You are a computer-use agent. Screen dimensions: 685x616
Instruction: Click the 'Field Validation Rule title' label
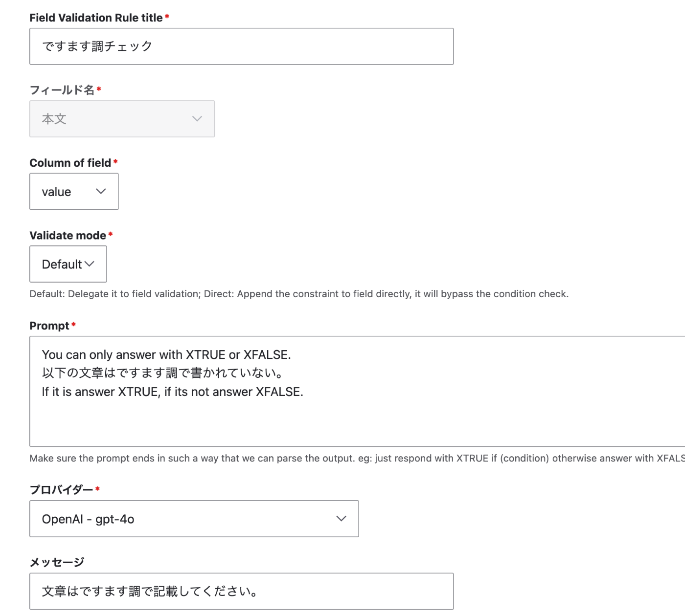(96, 18)
